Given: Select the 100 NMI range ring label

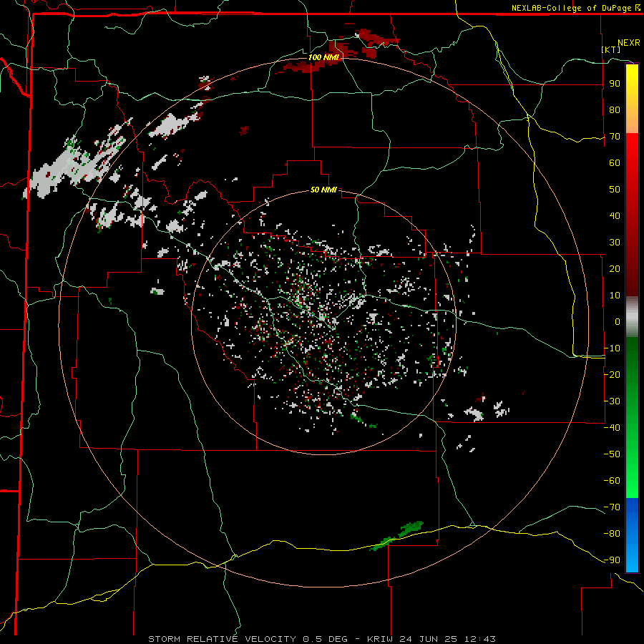Looking at the screenshot, I should pos(323,57).
